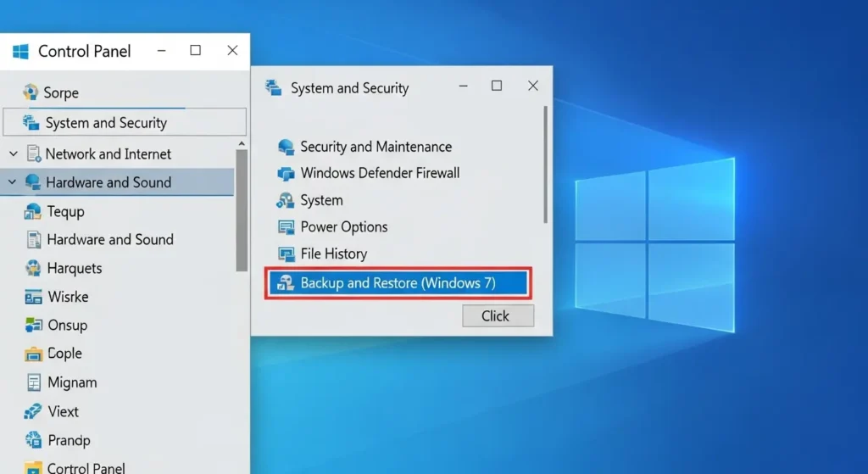This screenshot has height=474, width=868.
Task: Click the Backup and Restore icon
Action: tap(285, 283)
